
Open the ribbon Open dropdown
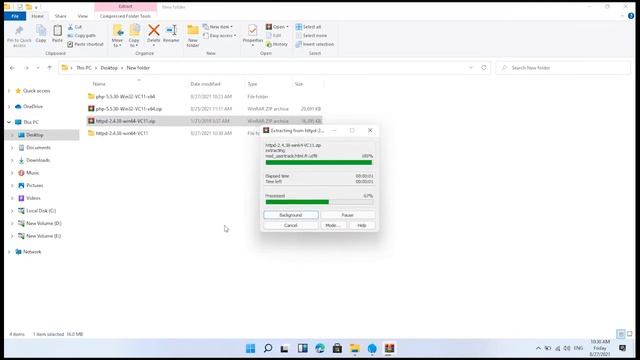277,27
